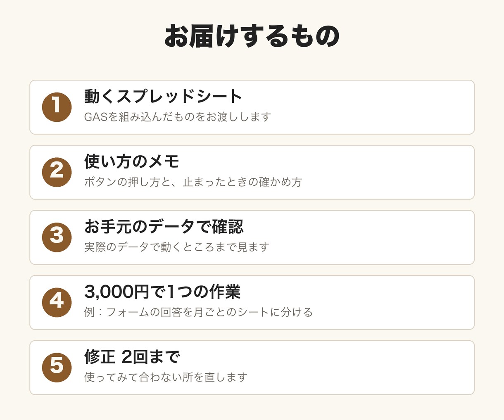Click the 動くスプレッドシート title
This screenshot has width=504, height=420.
(163, 96)
